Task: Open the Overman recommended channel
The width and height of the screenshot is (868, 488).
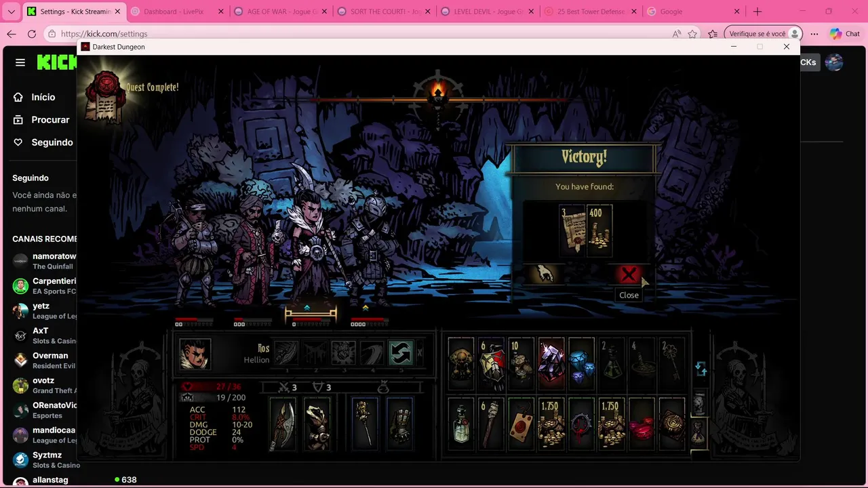Action: 43,361
